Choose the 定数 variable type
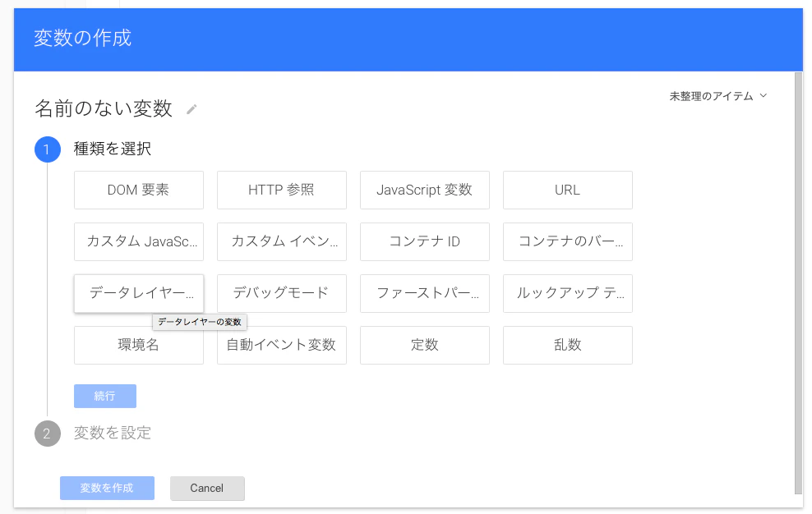Viewport: 812px width, 514px height. click(x=425, y=345)
